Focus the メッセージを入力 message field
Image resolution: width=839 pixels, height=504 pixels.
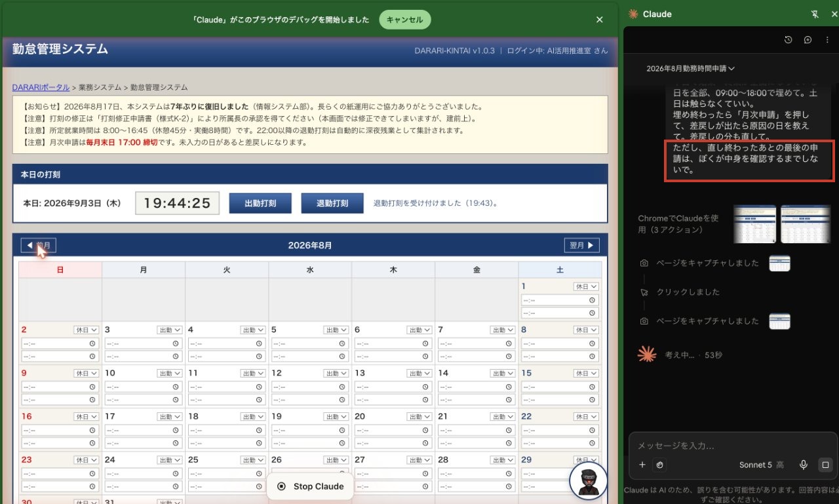[732, 446]
